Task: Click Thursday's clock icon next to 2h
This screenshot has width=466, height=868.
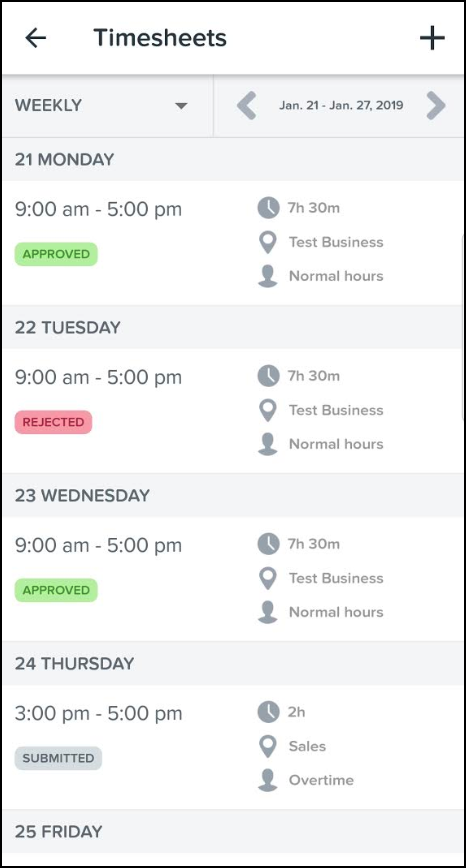Action: point(268,712)
